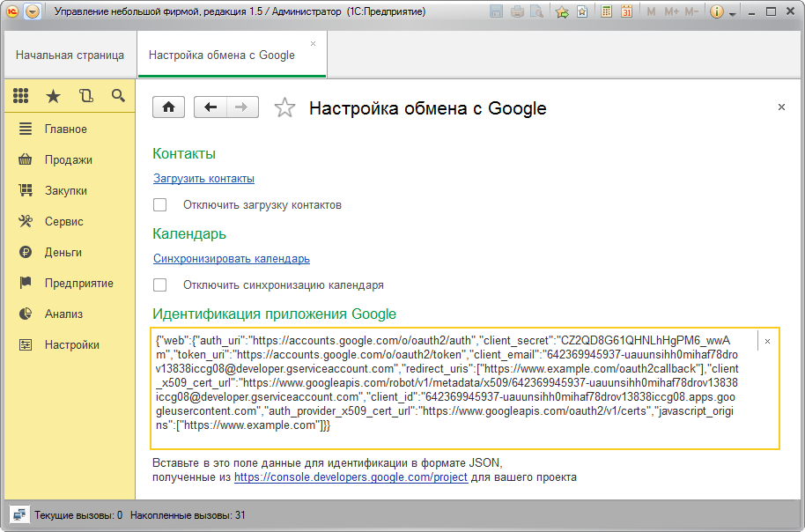
Task: Open the History icon in sidebar toolbar
Action: [85, 95]
